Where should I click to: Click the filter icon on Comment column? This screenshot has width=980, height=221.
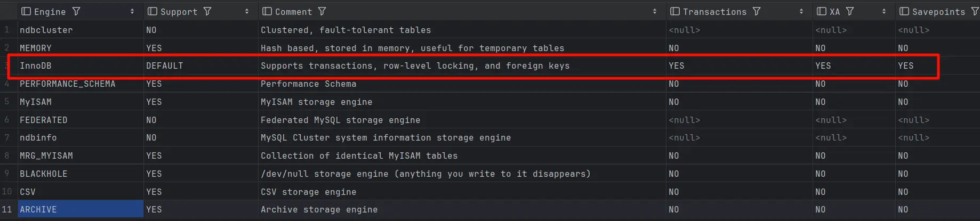322,11
